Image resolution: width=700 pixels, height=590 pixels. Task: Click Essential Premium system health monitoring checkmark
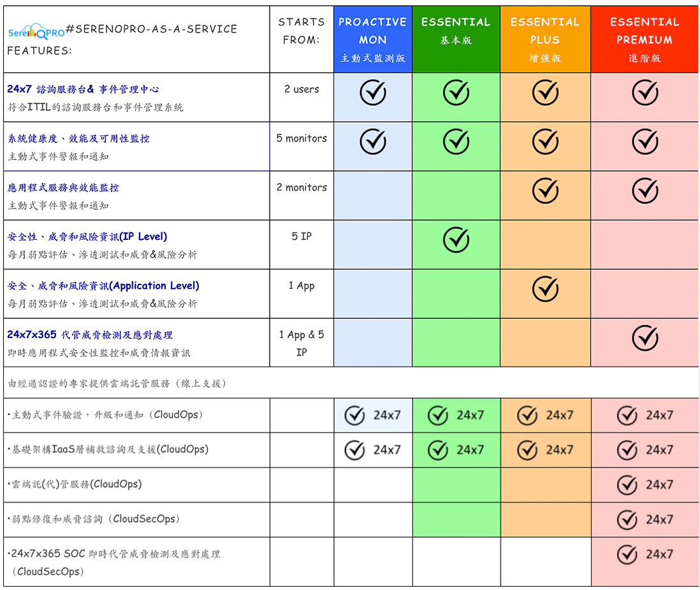645,142
